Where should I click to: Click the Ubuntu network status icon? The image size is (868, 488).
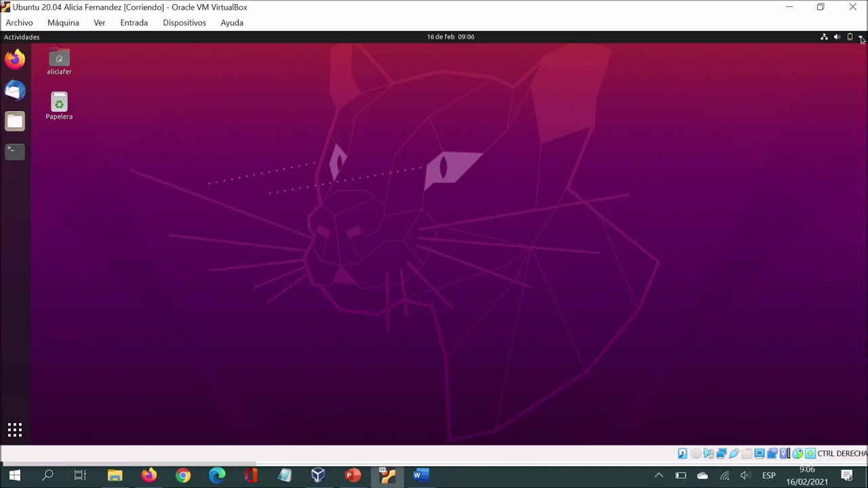824,37
